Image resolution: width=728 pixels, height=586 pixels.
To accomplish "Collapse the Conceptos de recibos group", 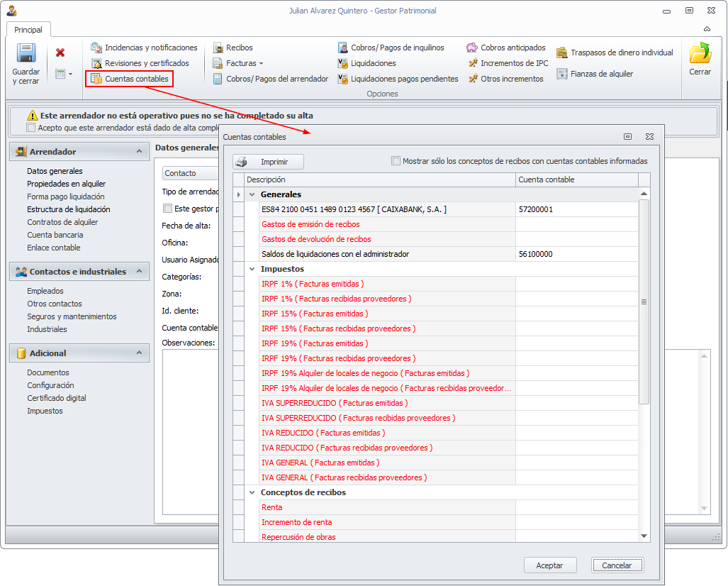I will coord(252,492).
